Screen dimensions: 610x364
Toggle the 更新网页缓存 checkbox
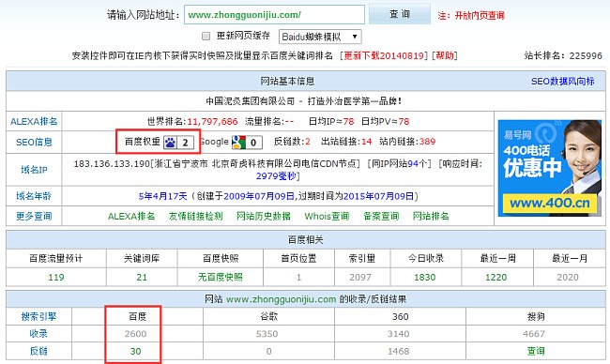point(206,37)
